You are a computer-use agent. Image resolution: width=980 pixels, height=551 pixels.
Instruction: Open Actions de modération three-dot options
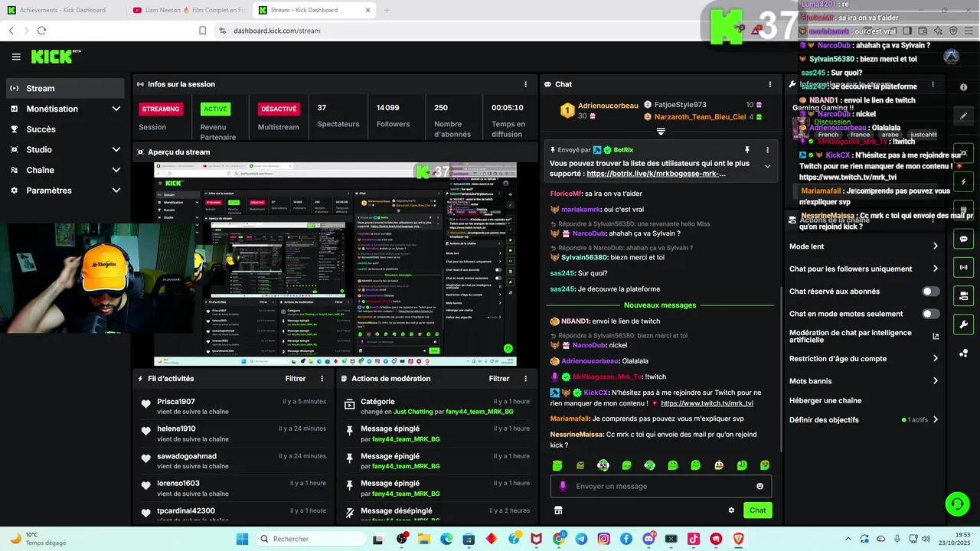coord(525,379)
